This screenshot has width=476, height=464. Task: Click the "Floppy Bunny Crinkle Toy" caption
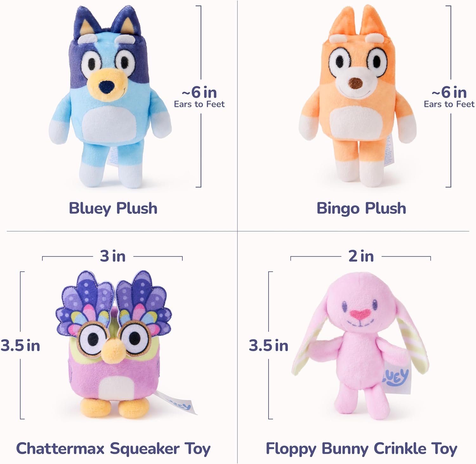pos(361,449)
